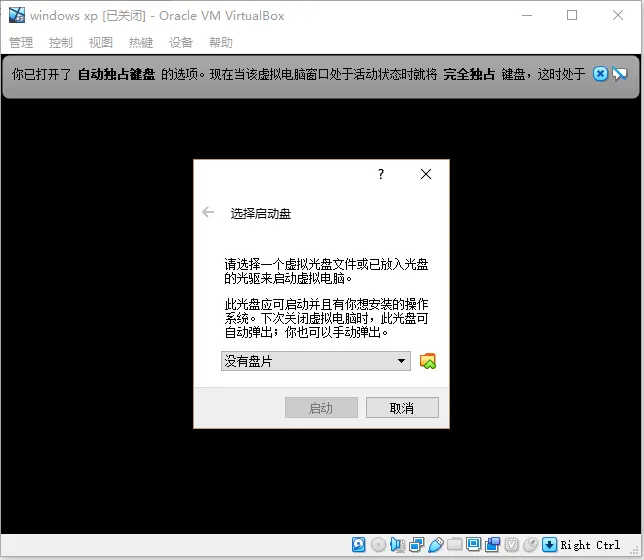Open the 视图 menu
Viewport: 644px width, 560px height.
tap(101, 42)
